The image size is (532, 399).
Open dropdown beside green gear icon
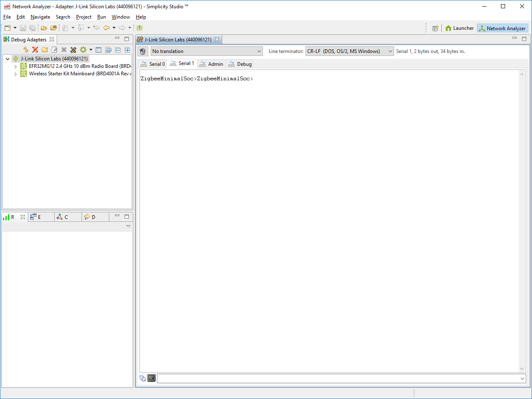(x=91, y=50)
